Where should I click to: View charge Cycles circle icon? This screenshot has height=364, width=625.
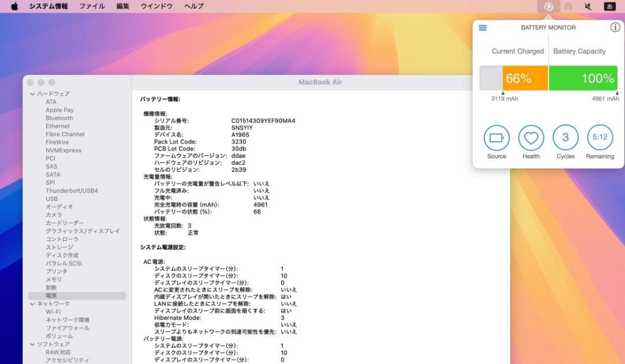pos(565,138)
